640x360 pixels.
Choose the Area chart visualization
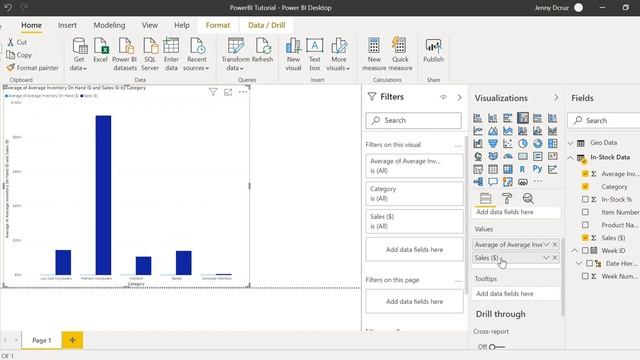coord(493,131)
